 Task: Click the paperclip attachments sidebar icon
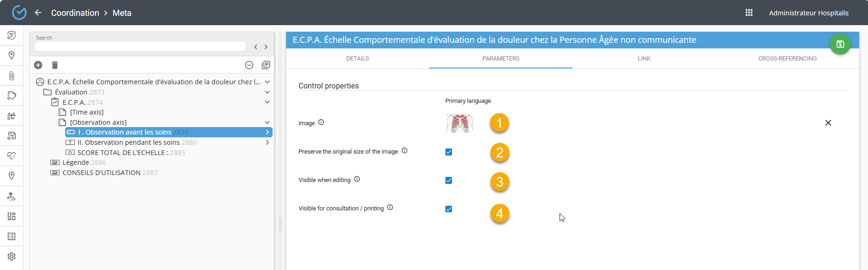[12, 75]
